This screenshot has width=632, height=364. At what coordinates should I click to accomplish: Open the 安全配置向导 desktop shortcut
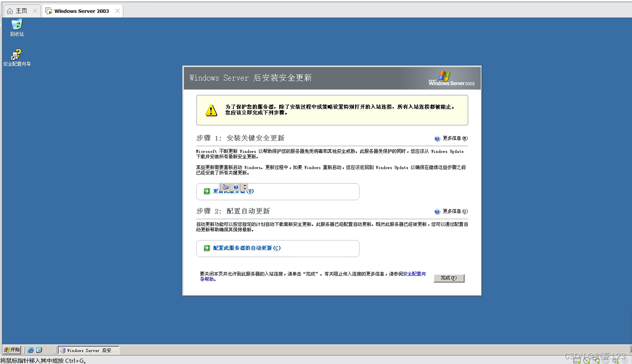coord(17,57)
